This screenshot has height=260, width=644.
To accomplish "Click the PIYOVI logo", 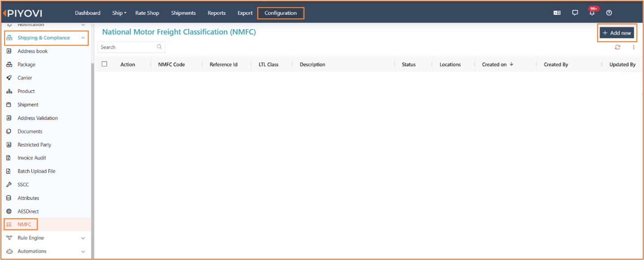I will click(x=22, y=13).
